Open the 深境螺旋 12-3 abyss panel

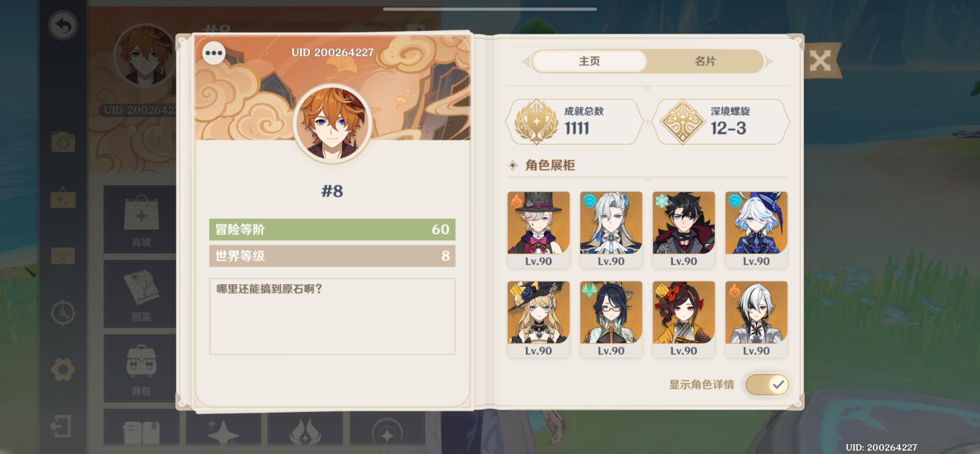coord(721,122)
